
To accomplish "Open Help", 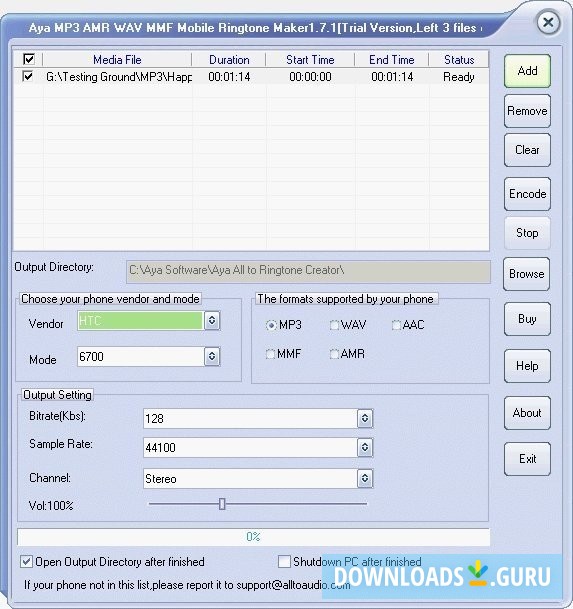I will 527,366.
